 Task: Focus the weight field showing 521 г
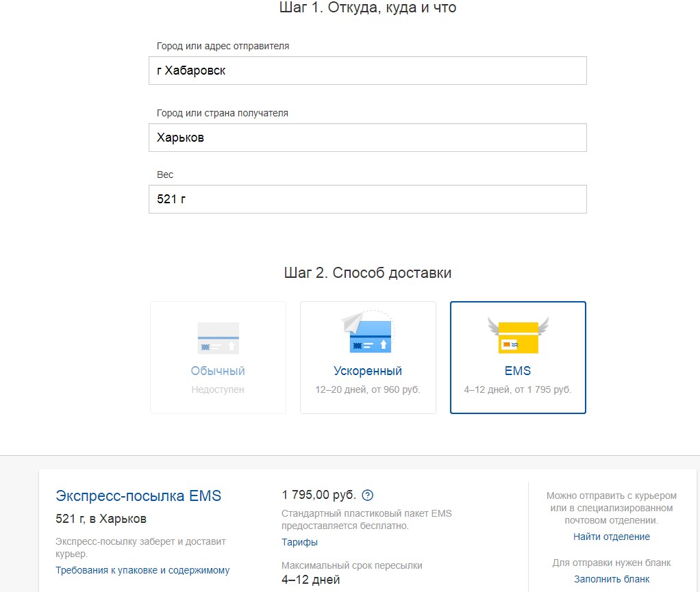pyautogui.click(x=367, y=199)
